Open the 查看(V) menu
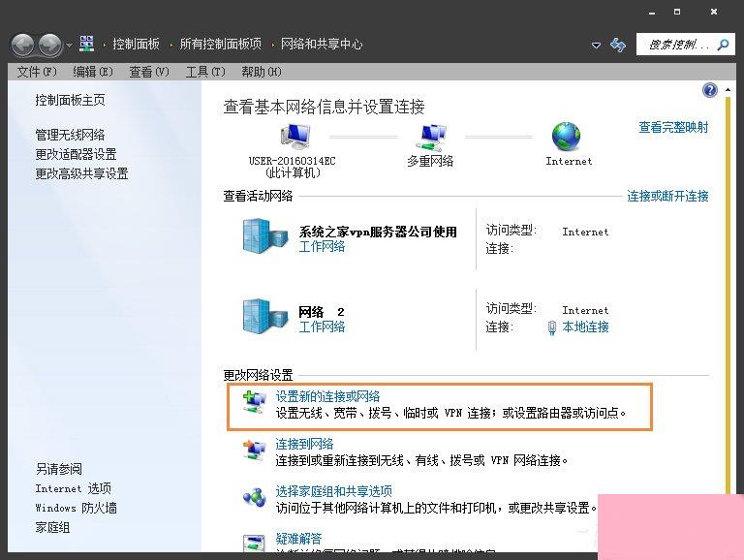 [x=149, y=72]
